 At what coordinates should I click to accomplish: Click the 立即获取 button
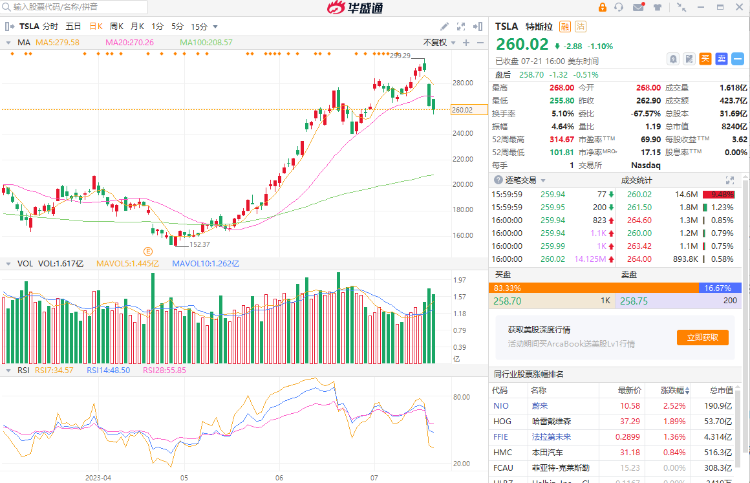click(702, 337)
